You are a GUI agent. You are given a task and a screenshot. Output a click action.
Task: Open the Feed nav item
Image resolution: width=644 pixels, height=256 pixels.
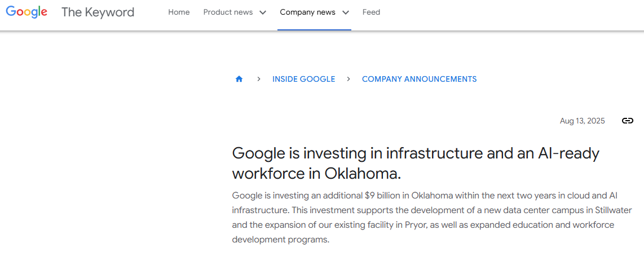coord(371,12)
